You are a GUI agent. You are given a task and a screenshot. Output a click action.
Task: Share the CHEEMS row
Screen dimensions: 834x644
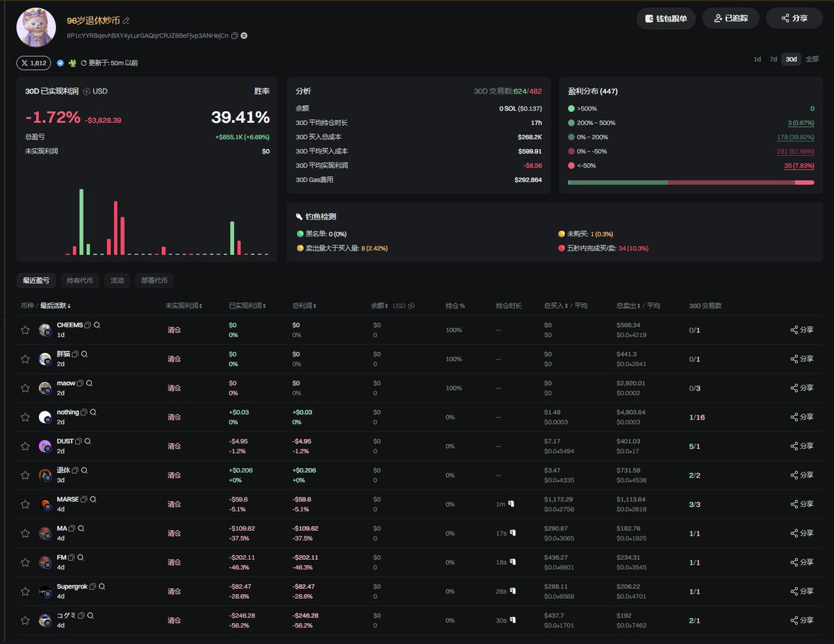[801, 330]
